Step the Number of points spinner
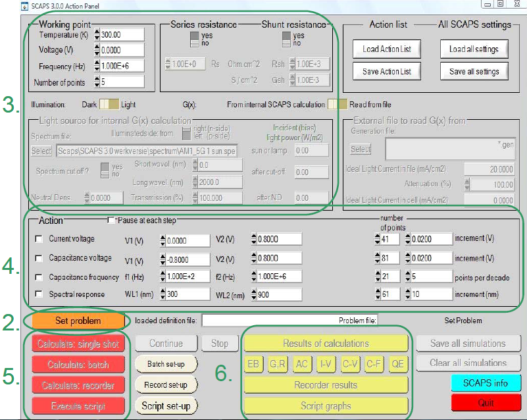Screen dimensions: 527x420 click(x=97, y=82)
